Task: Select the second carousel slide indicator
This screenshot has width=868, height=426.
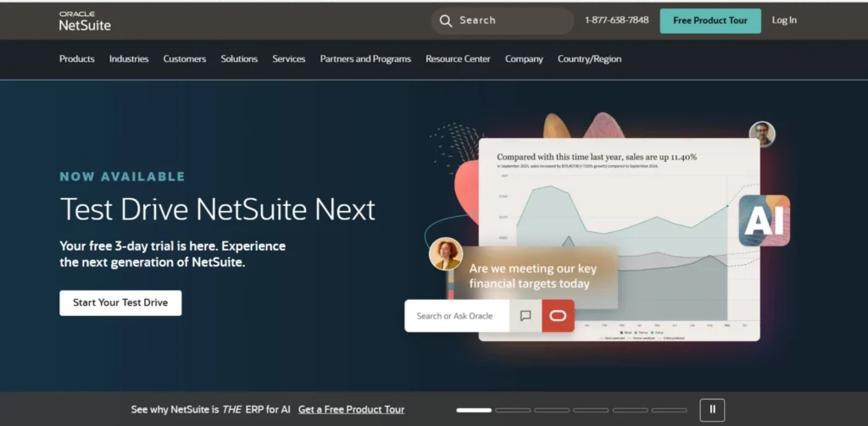Action: 513,410
